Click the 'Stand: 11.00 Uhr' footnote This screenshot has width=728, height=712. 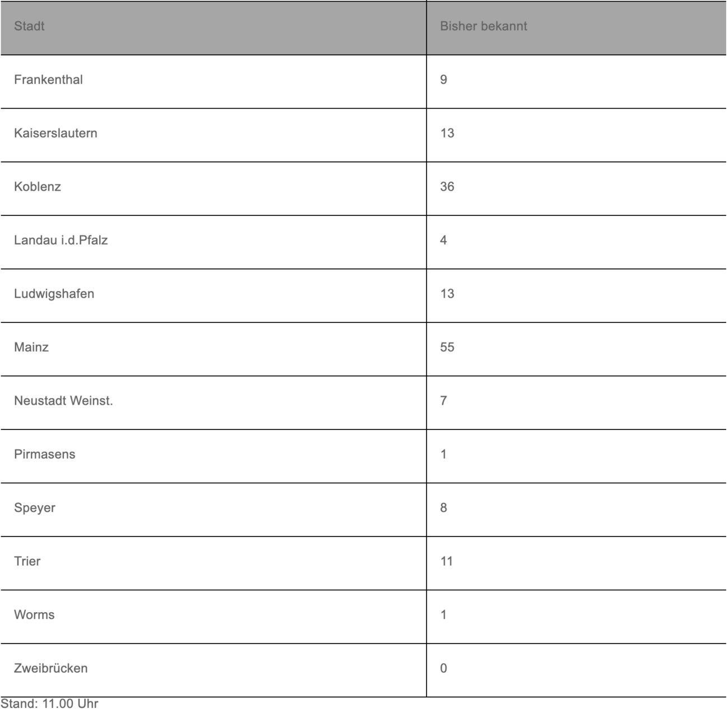pyautogui.click(x=49, y=704)
